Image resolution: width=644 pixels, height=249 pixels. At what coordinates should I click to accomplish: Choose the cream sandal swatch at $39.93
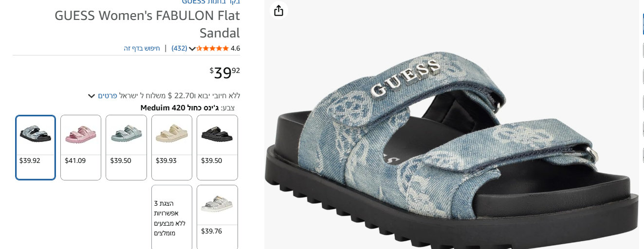tap(172, 147)
